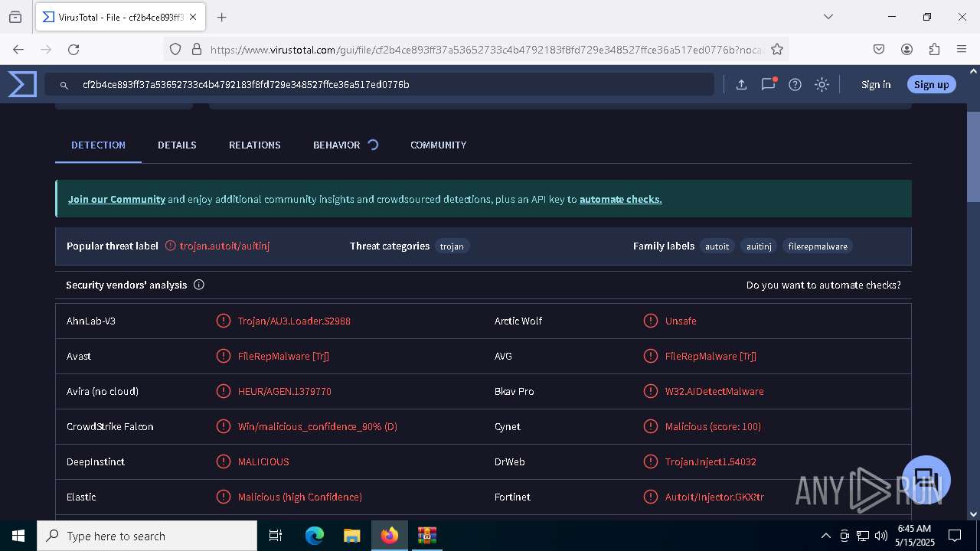Image resolution: width=980 pixels, height=551 pixels.
Task: Click the Sign in link
Action: (x=876, y=85)
